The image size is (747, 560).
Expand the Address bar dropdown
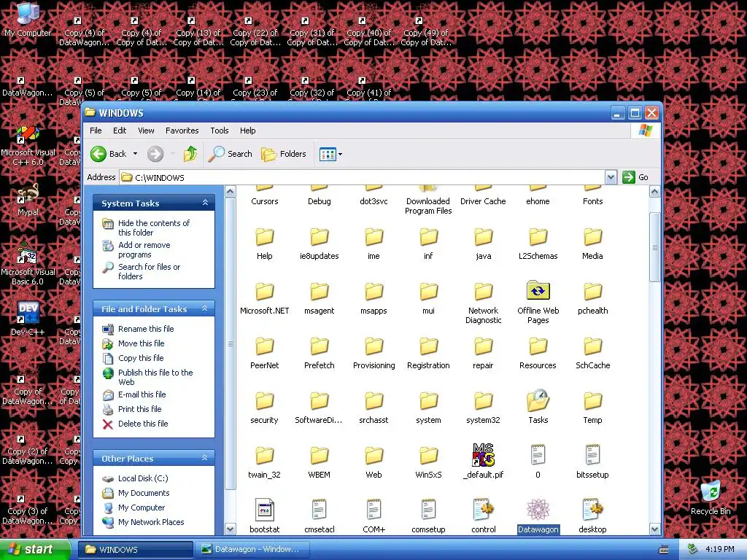point(611,178)
